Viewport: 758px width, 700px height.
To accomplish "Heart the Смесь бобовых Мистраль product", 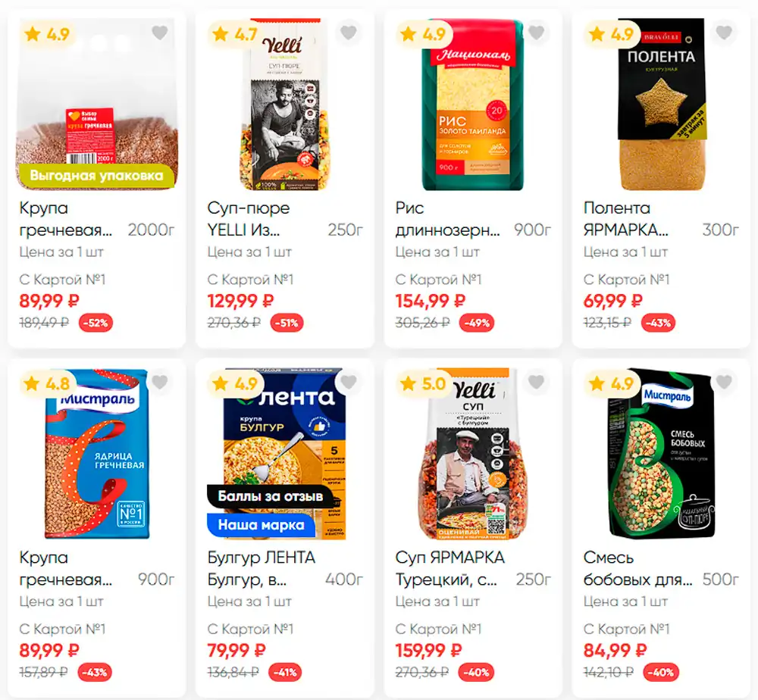I will (x=724, y=382).
